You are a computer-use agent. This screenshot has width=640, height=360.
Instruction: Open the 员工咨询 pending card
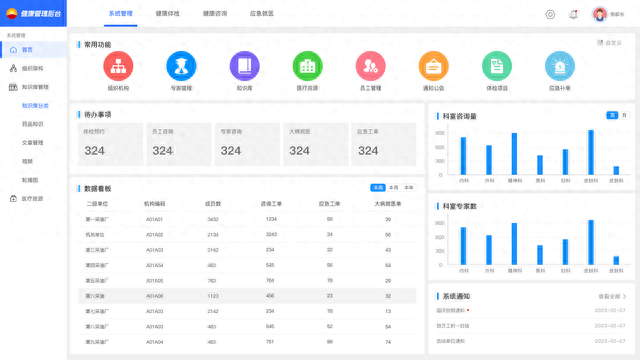(x=179, y=144)
